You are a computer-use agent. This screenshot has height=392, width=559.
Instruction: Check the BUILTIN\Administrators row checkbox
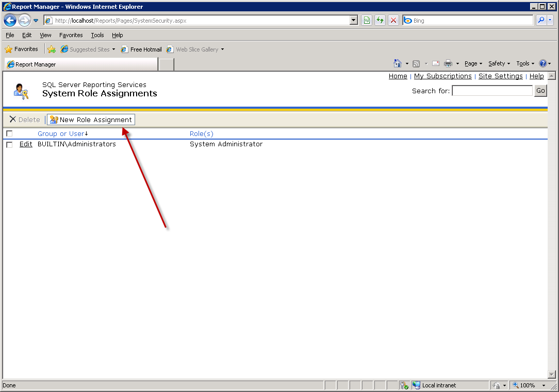click(x=9, y=145)
